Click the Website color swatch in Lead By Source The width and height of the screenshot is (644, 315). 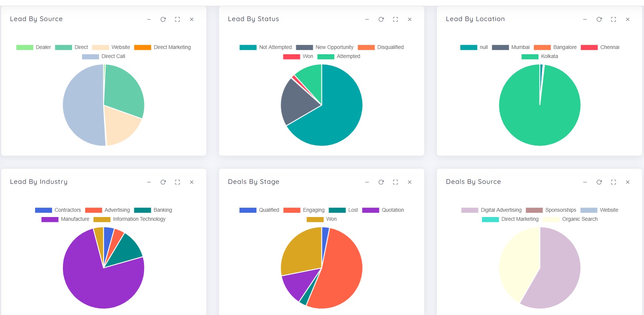pyautogui.click(x=100, y=47)
